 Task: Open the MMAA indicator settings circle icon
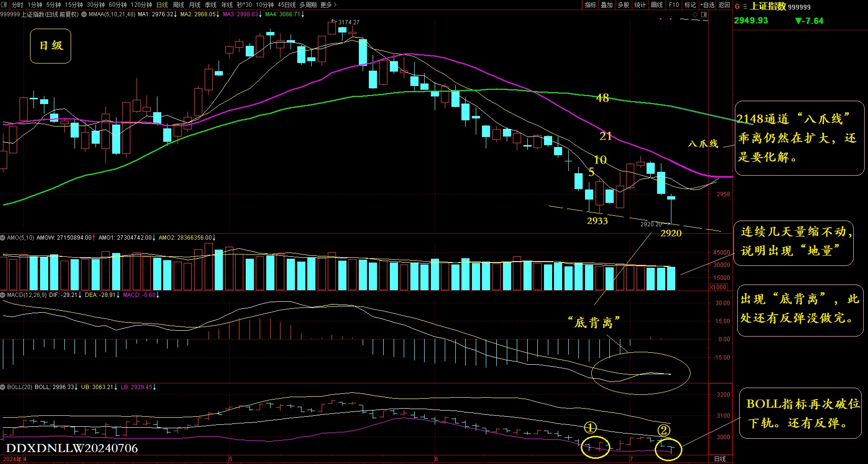point(84,14)
